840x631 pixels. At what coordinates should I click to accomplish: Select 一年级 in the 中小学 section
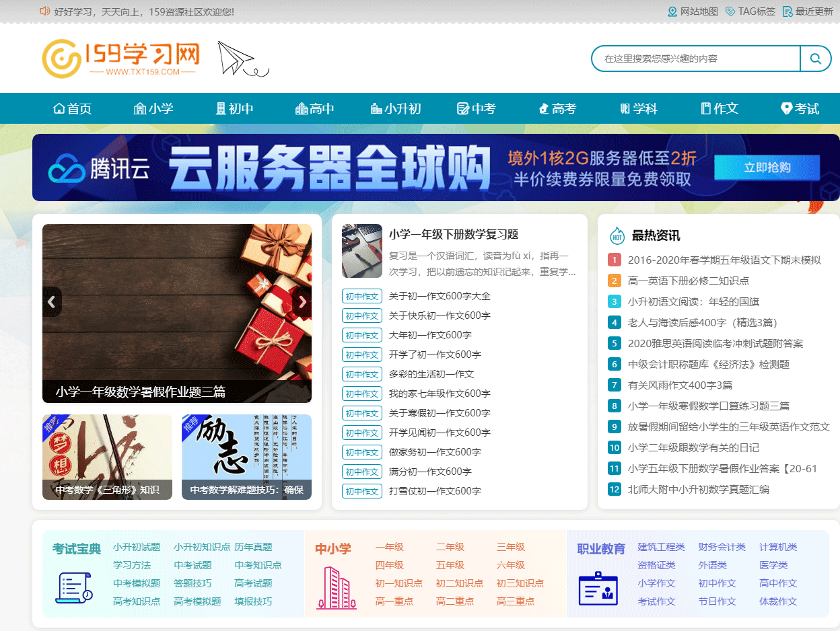(390, 547)
